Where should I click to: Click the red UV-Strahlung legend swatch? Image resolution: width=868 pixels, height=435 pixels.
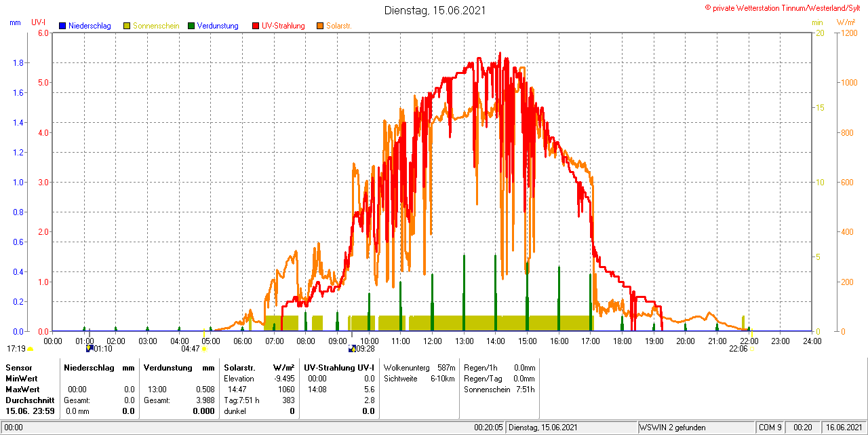coord(256,26)
